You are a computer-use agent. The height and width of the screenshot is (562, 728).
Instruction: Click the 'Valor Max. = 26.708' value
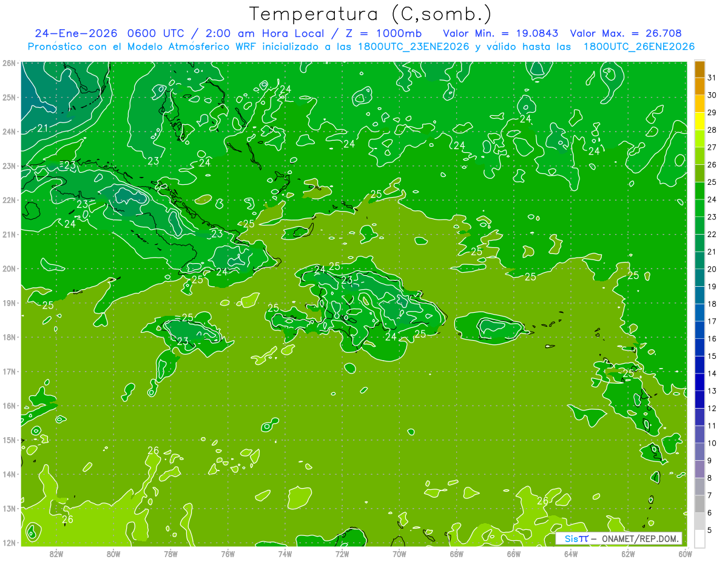(x=625, y=33)
